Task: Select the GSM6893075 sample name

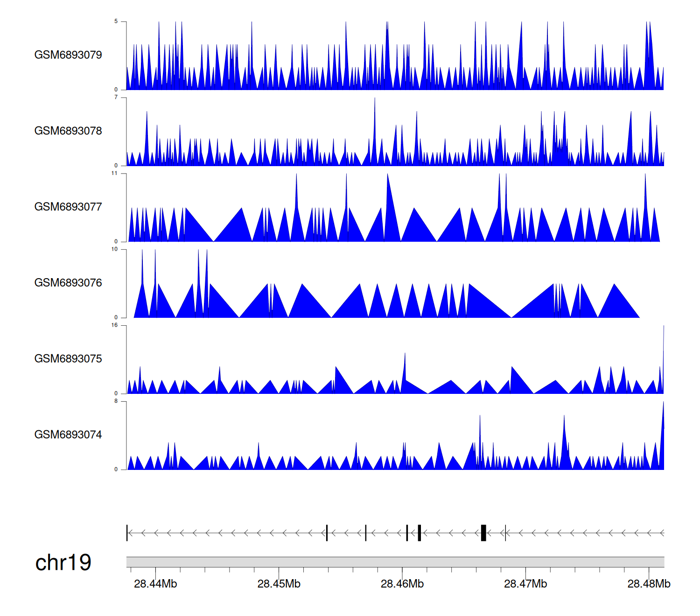Action: pyautogui.click(x=68, y=359)
